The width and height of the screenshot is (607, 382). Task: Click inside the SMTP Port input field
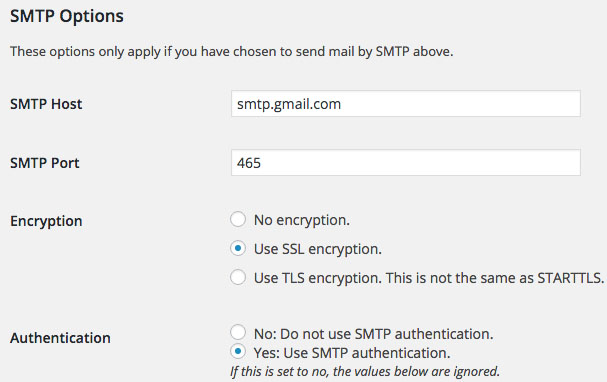coord(406,163)
